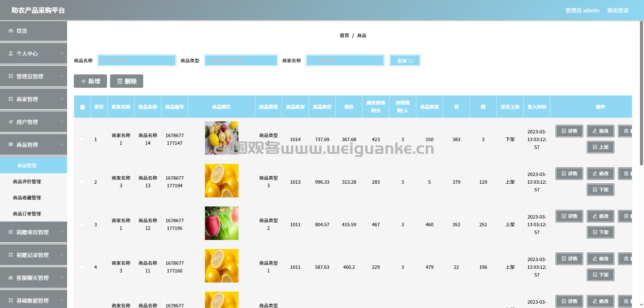
Task: Click 修改 button for row 3
Action: point(600,216)
